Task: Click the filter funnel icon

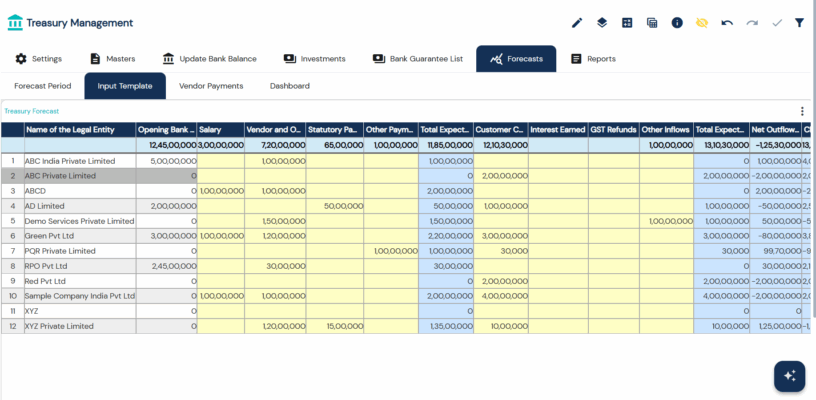Action: point(799,22)
